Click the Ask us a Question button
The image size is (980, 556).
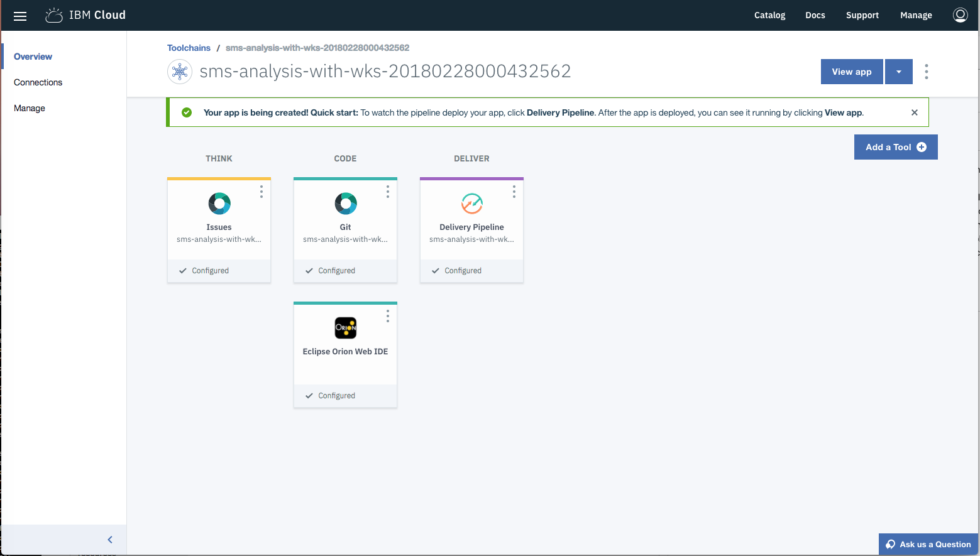(928, 545)
